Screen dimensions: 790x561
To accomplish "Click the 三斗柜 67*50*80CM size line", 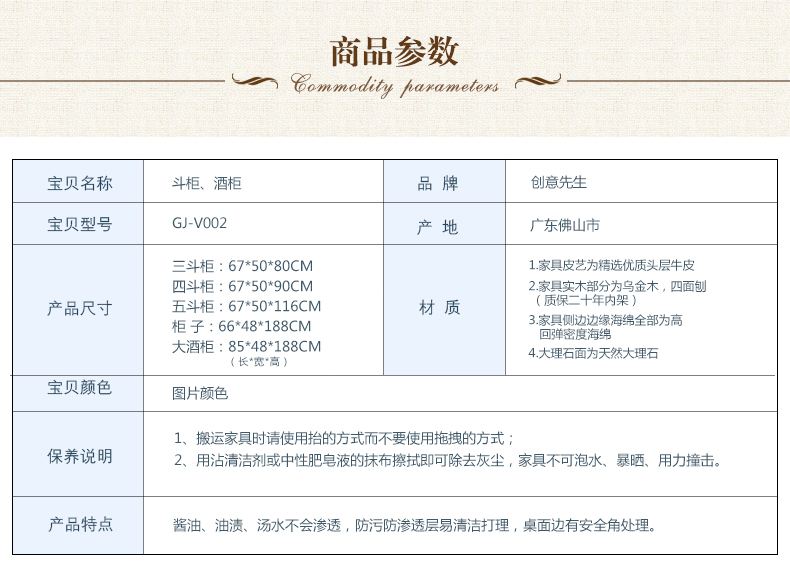I will point(243,266).
